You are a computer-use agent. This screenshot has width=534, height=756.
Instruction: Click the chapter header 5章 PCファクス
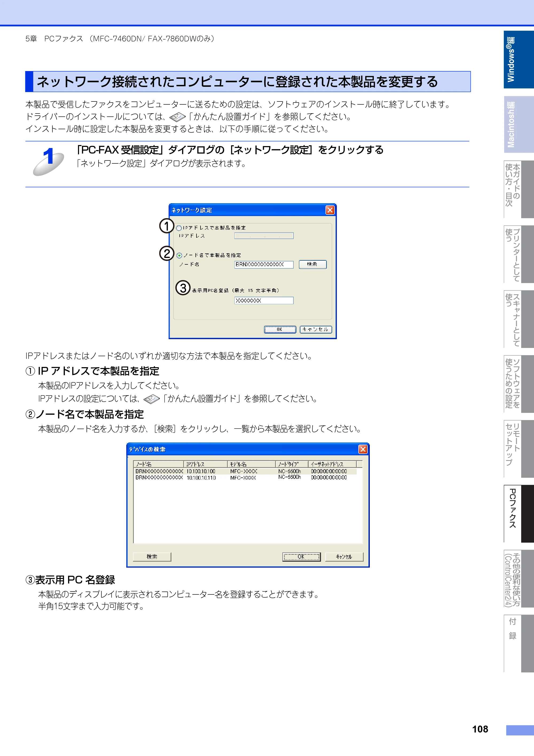coord(54,39)
